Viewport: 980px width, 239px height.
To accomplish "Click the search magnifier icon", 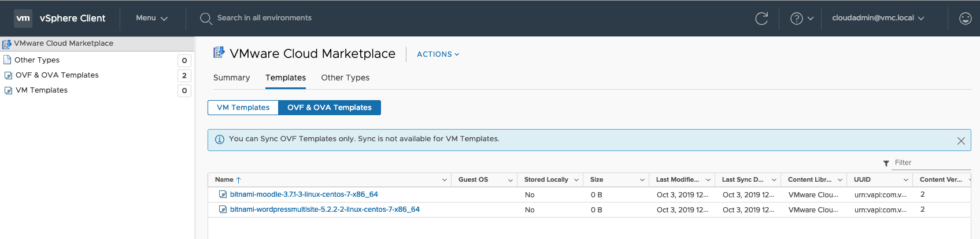I will (x=205, y=19).
